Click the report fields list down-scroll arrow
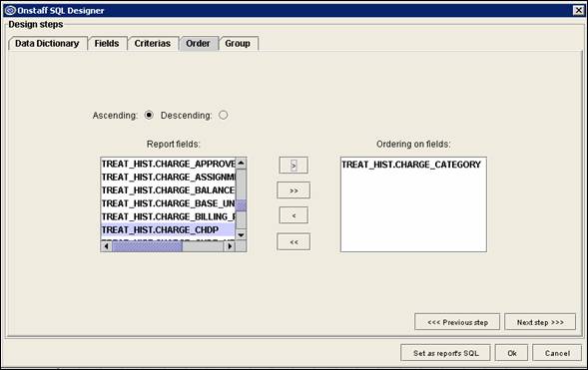 tap(241, 234)
